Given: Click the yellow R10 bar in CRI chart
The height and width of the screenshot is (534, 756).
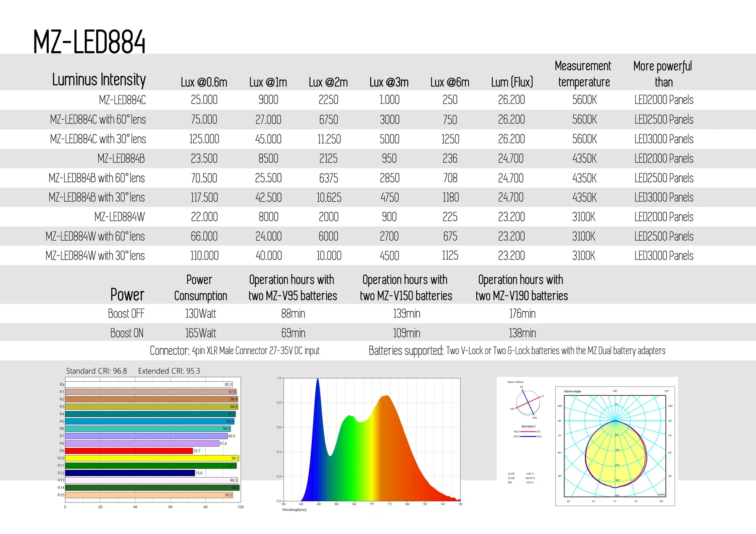Looking at the screenshot, I should (x=152, y=458).
